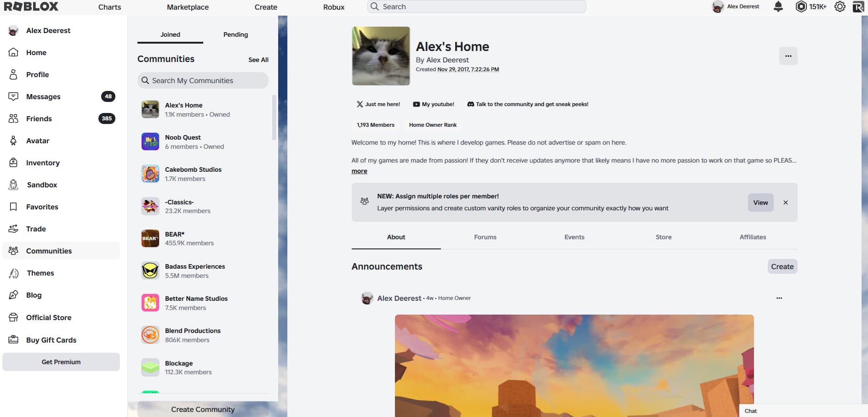The width and height of the screenshot is (868, 417).
Task: Click the Friends icon in sidebar
Action: click(x=13, y=118)
